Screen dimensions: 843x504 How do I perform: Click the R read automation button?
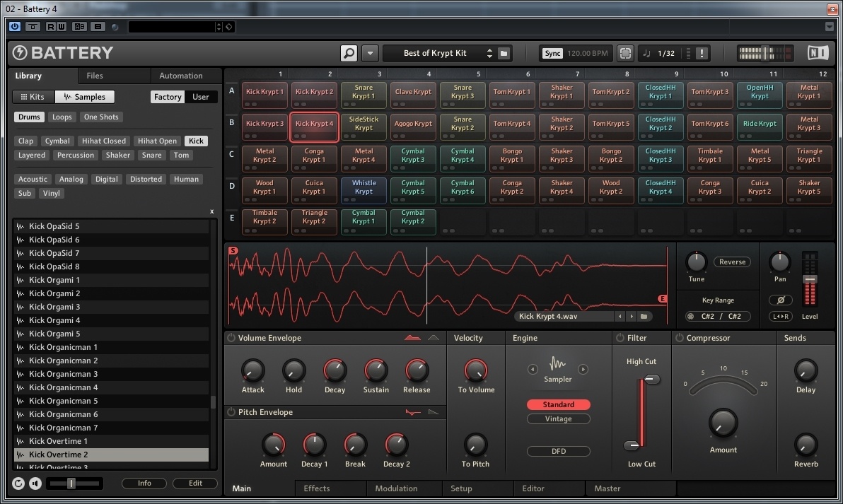tap(50, 26)
